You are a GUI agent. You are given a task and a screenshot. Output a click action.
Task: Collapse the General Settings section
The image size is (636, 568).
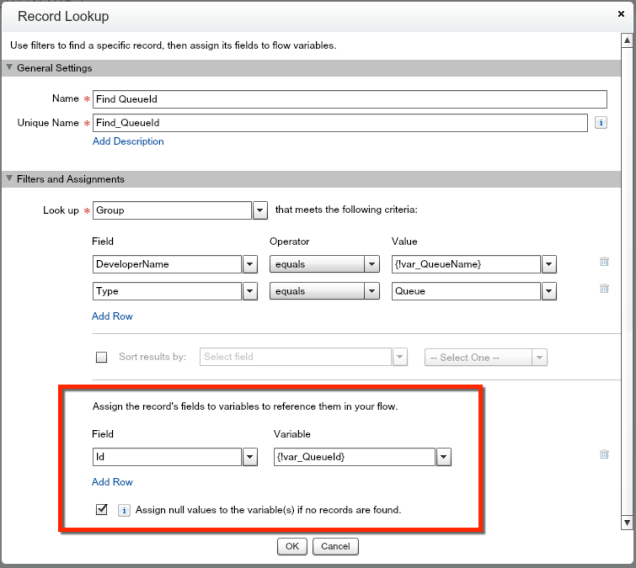(x=10, y=68)
